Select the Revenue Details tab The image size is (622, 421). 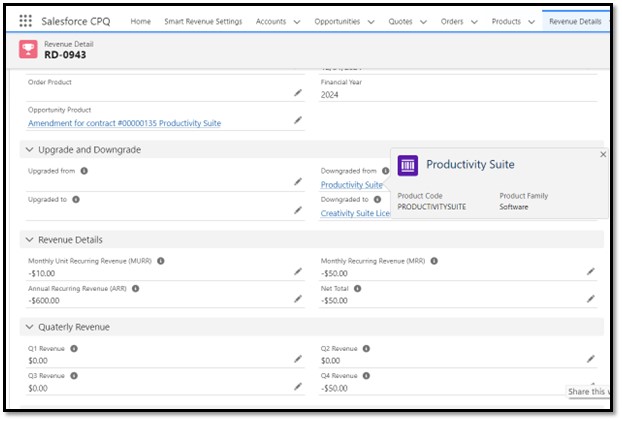tap(575, 21)
